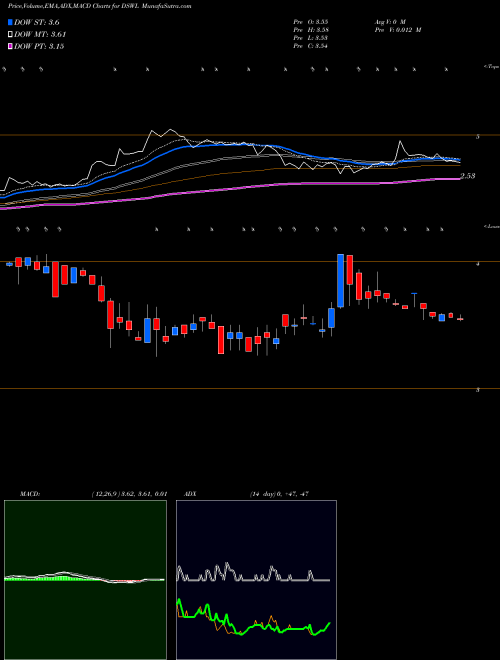This screenshot has height=660, width=500.
Task: Click inside the green MACD chart panel
Action: point(85,580)
